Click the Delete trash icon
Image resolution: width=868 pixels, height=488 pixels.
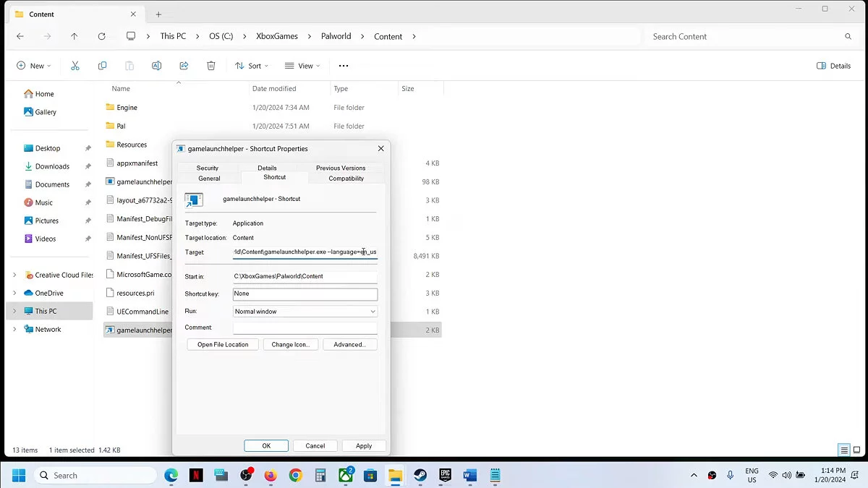211,66
